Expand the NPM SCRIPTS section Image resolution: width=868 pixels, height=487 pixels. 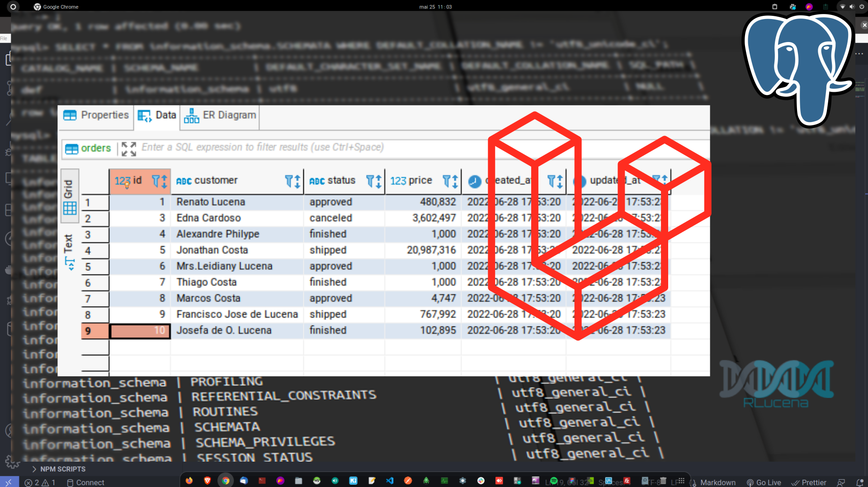click(x=59, y=469)
